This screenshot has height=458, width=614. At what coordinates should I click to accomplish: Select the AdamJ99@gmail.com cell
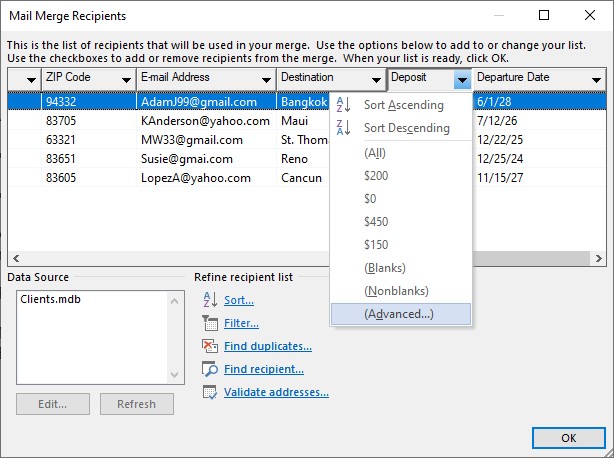(x=206, y=102)
